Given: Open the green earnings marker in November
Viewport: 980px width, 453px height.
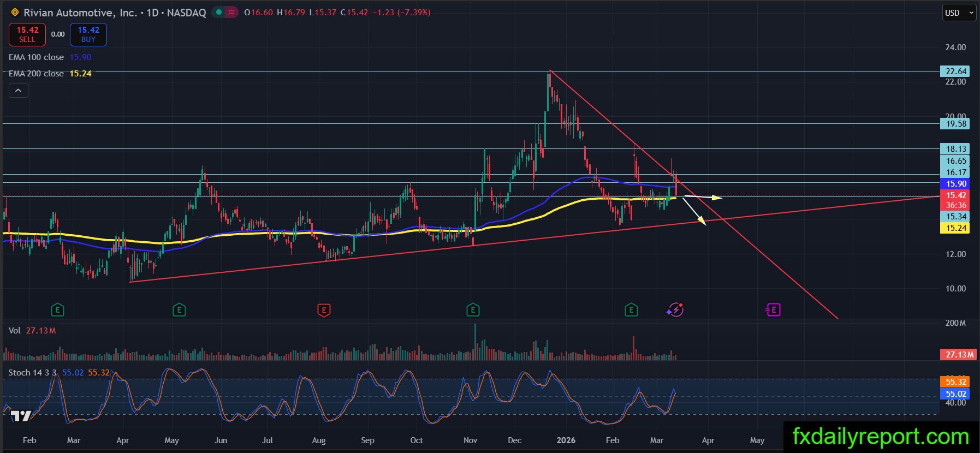Looking at the screenshot, I should pyautogui.click(x=473, y=311).
